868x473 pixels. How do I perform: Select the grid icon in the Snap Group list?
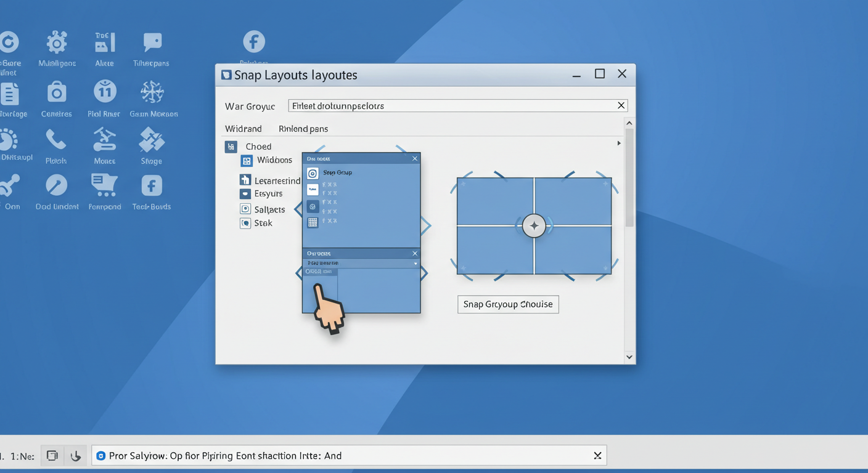[x=313, y=222]
